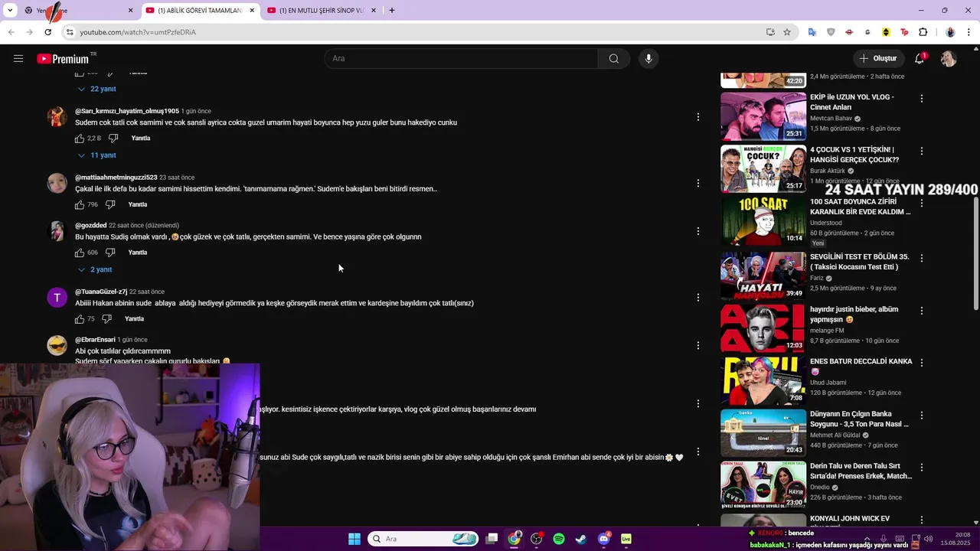Open Chrome extensions puzzle icon

pyautogui.click(x=923, y=32)
